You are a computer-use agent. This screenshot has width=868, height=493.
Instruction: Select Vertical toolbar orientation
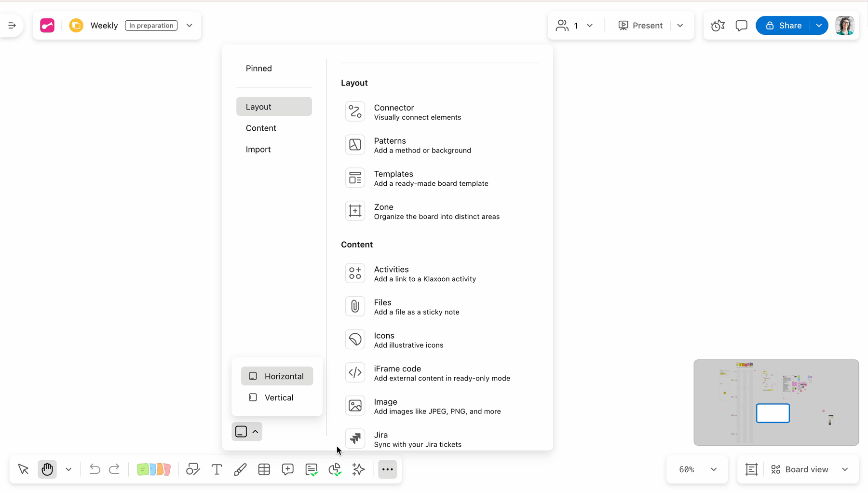pyautogui.click(x=277, y=397)
